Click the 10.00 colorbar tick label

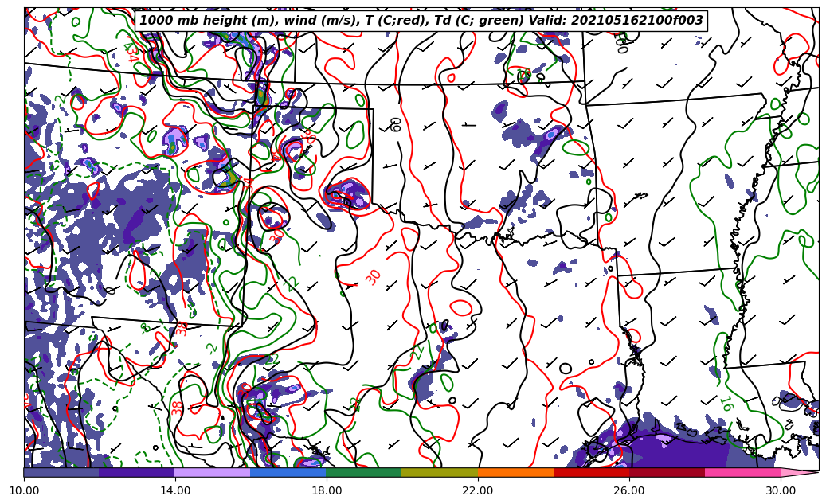(x=24, y=490)
